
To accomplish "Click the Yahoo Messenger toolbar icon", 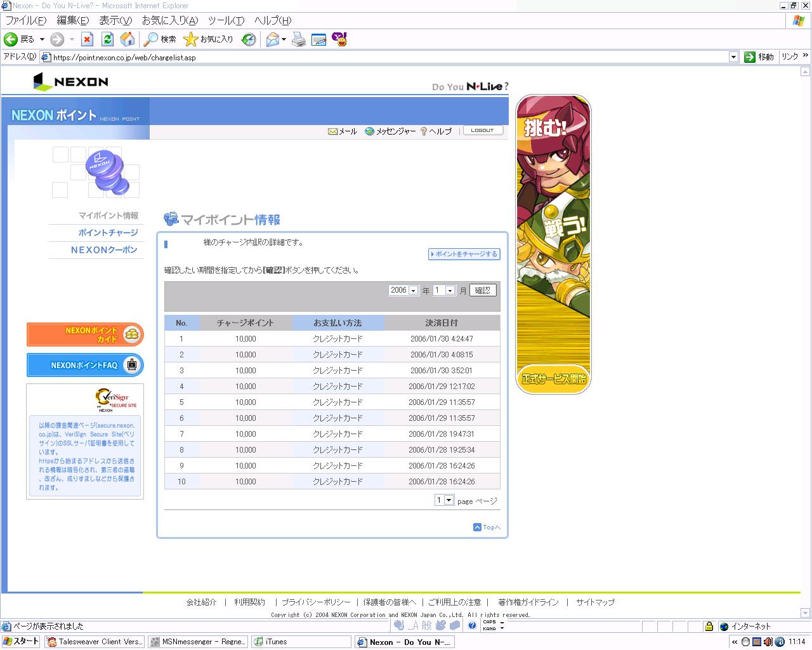I will tap(339, 39).
